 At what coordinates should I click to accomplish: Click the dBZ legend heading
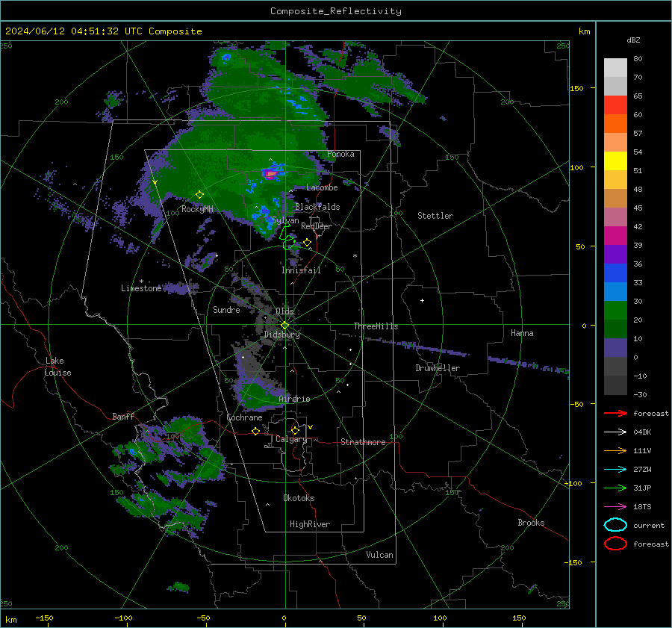[633, 40]
